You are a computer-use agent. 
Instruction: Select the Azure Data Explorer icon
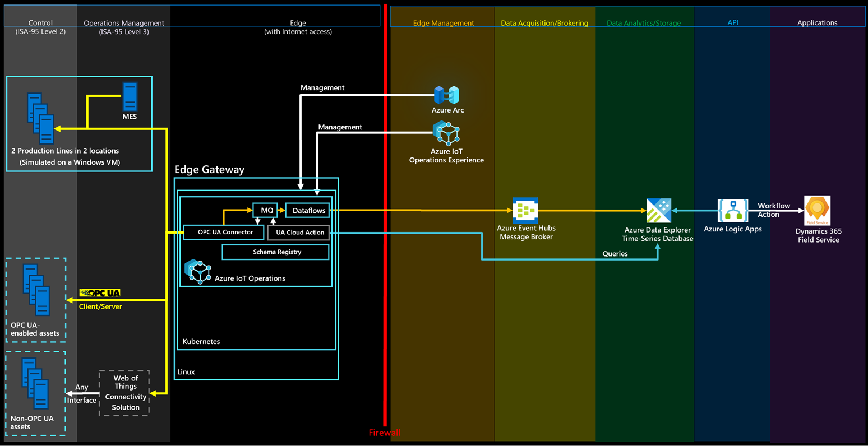point(658,211)
